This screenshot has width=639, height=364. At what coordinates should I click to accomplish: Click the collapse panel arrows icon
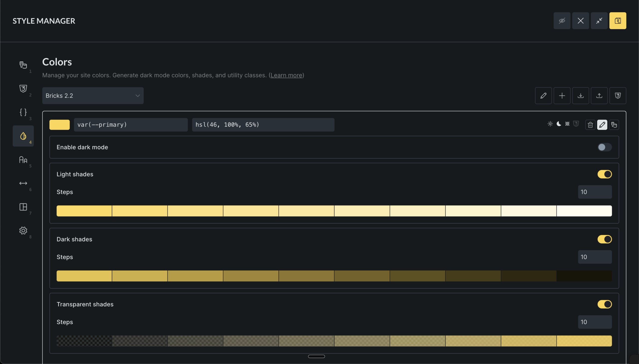(x=599, y=21)
